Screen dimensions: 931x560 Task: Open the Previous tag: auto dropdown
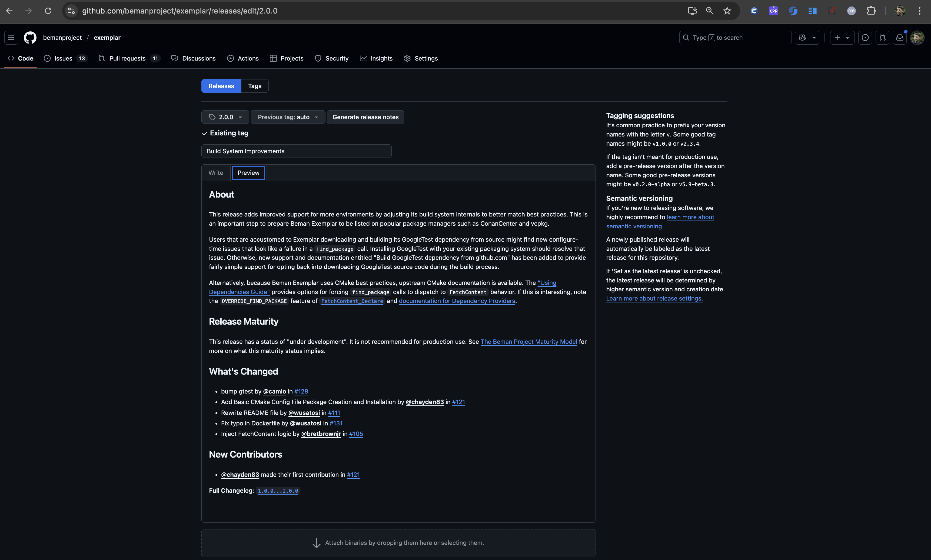tap(288, 117)
